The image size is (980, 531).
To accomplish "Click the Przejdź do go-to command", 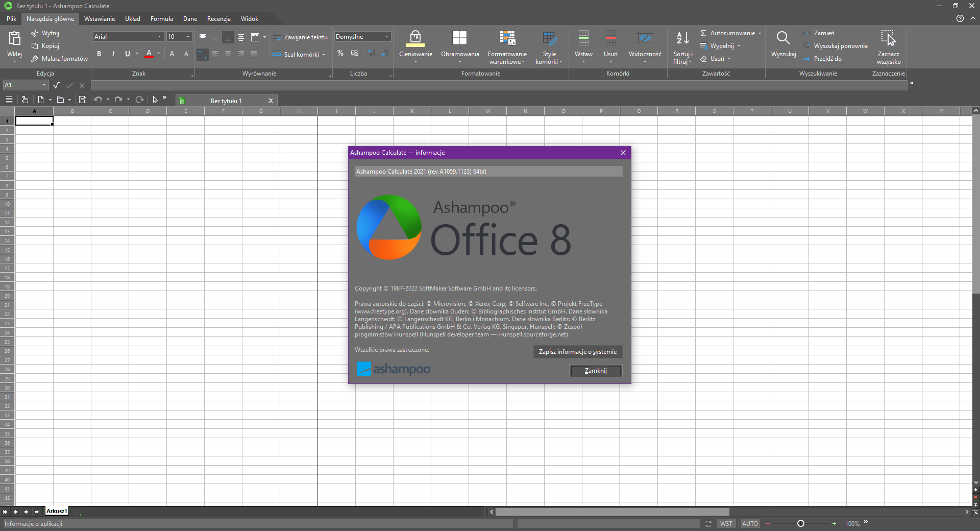I will tap(822, 59).
